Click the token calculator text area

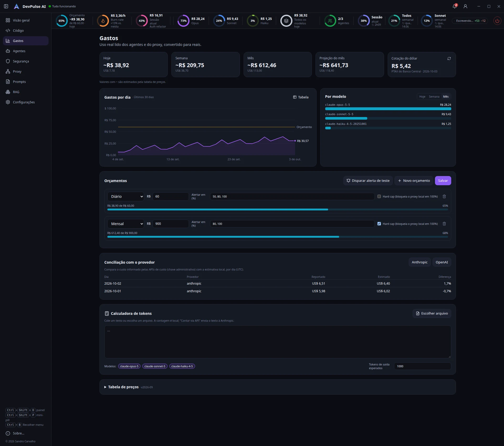click(278, 342)
